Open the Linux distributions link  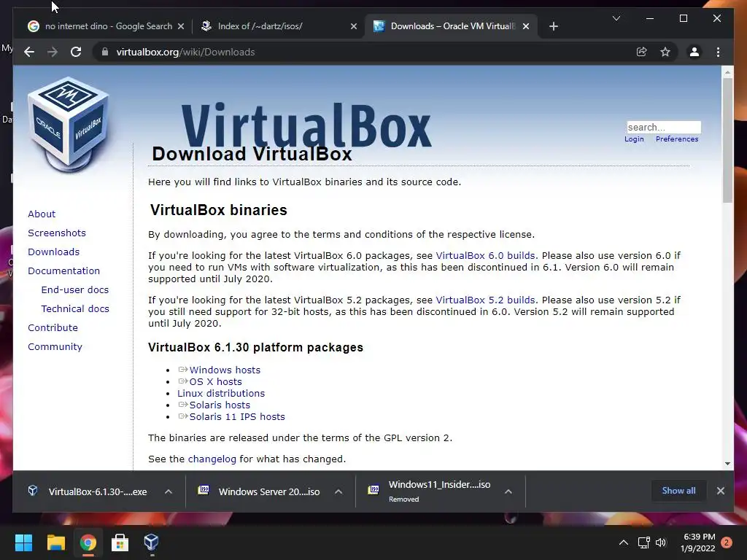[x=221, y=393]
